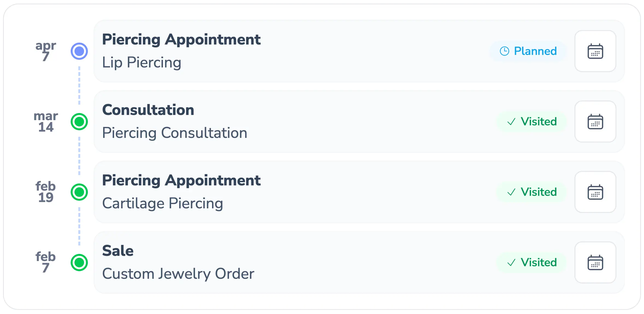Click the calendar icon beside Custom Jewelry Order

(595, 262)
